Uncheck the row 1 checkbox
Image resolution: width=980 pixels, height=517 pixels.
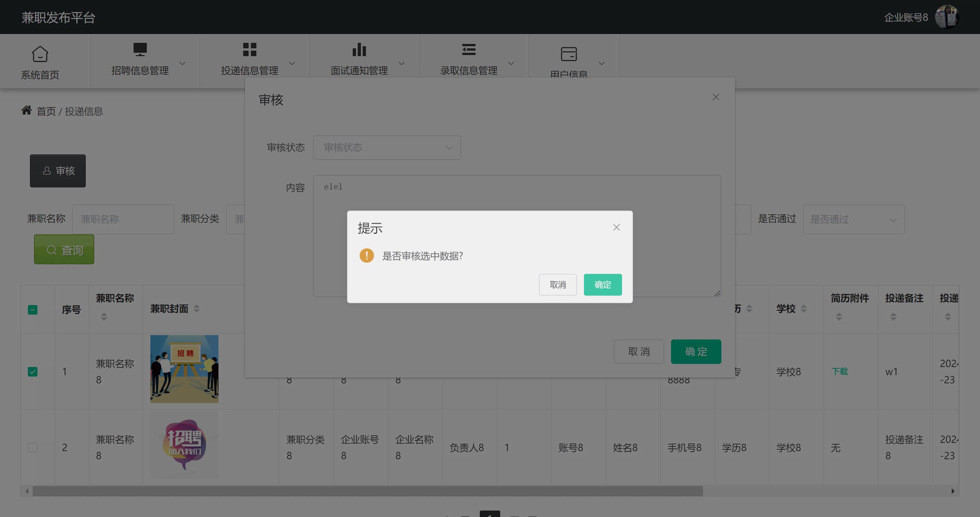pyautogui.click(x=33, y=371)
